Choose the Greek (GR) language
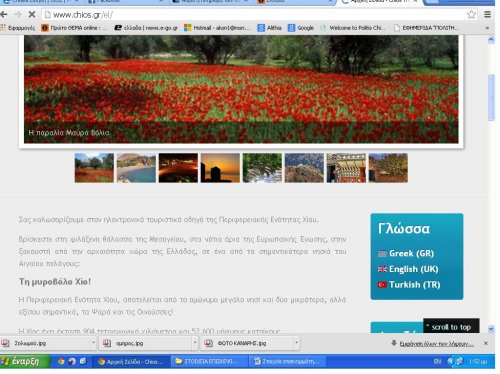This screenshot has width=500, height=374. [411, 253]
